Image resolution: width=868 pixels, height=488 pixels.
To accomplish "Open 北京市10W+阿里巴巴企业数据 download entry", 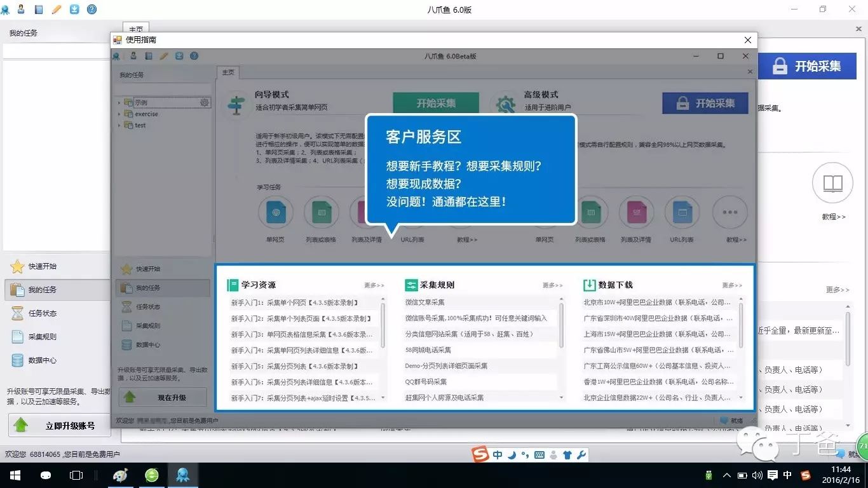I will click(658, 302).
